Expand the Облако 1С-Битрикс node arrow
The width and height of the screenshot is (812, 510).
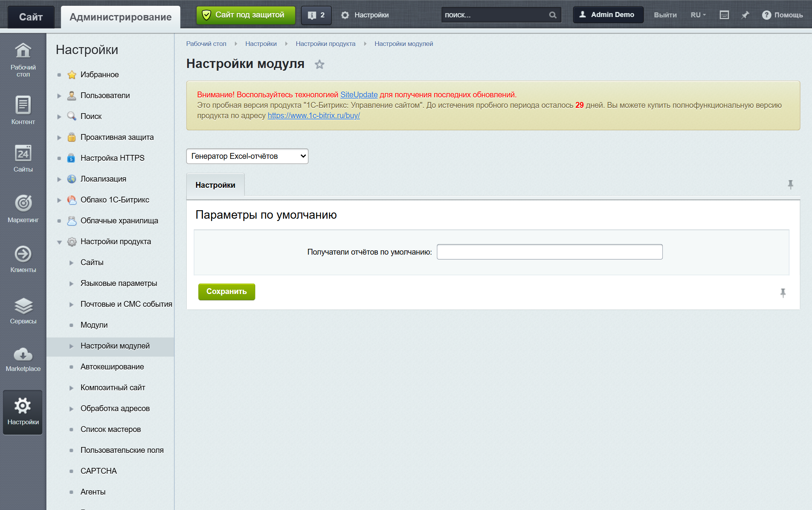[x=59, y=200]
